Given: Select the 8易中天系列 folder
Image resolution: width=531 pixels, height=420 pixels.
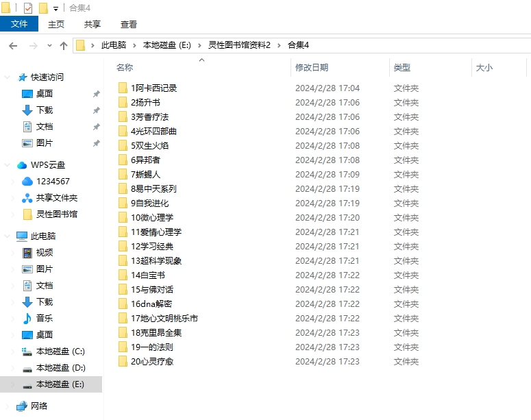Looking at the screenshot, I should 153,189.
